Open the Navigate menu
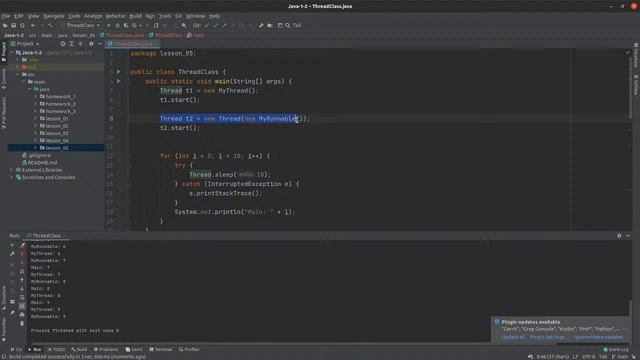Screen dimensions: 640x360 [x=53, y=16]
